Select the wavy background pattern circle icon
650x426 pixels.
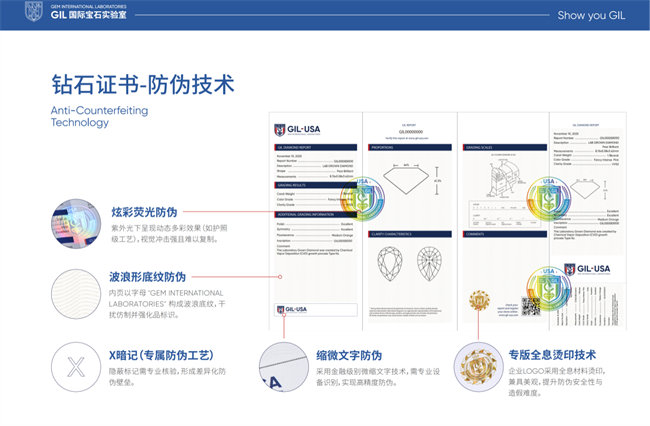pyautogui.click(x=74, y=291)
